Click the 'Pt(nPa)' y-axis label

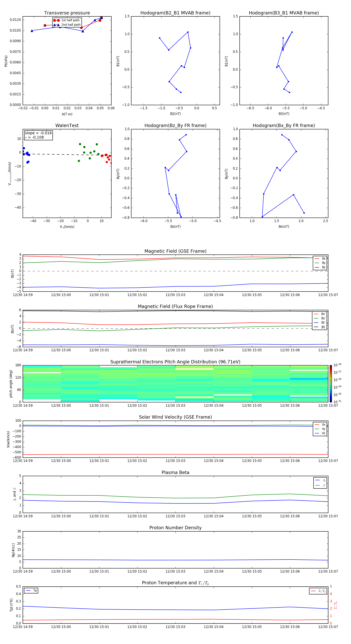(6, 61)
